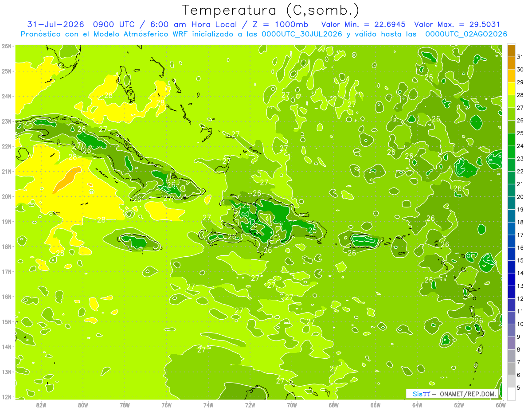Click the "19N" latitude axis label
The height and width of the screenshot is (411, 532).
click(x=7, y=222)
